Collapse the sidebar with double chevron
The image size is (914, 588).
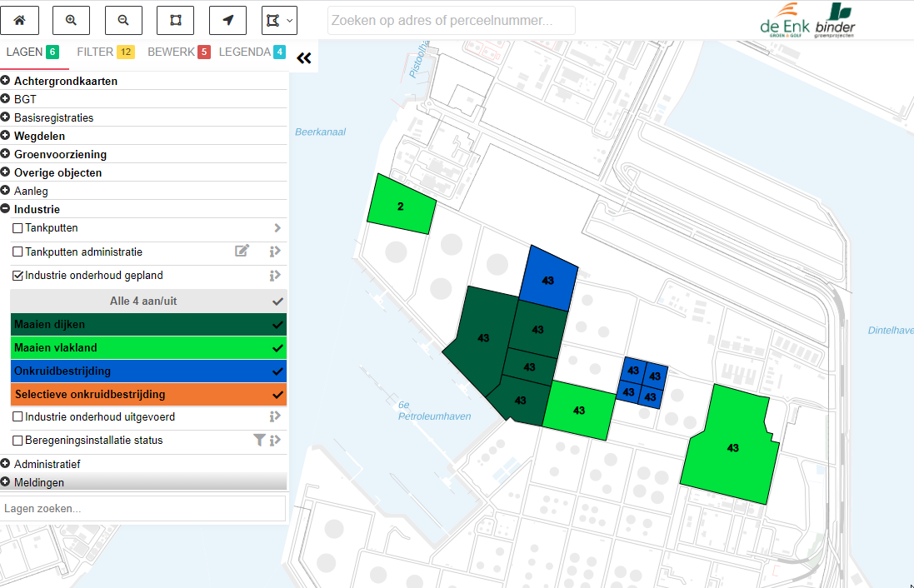[x=304, y=58]
